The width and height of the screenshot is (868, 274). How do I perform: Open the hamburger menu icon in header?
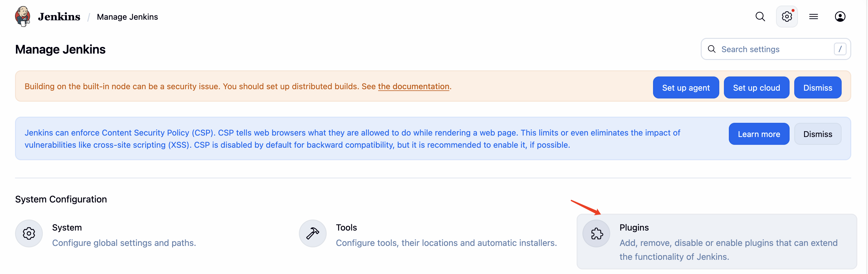pyautogui.click(x=813, y=17)
